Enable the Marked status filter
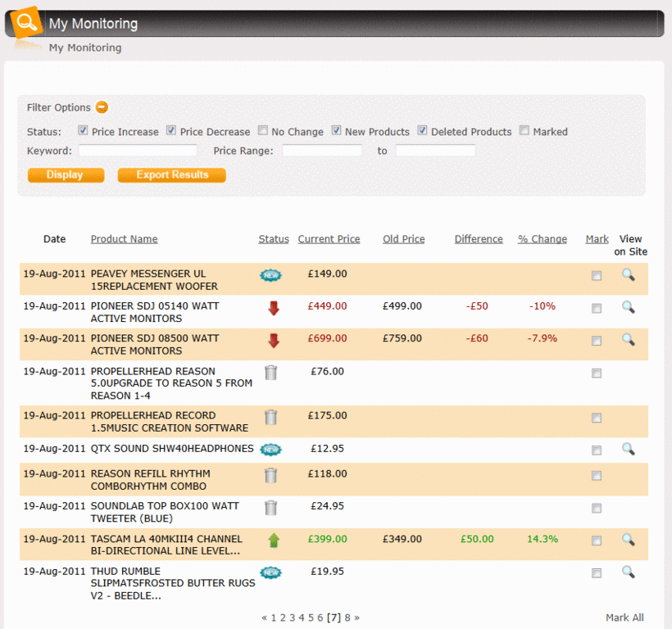This screenshot has height=629, width=672. coord(524,130)
